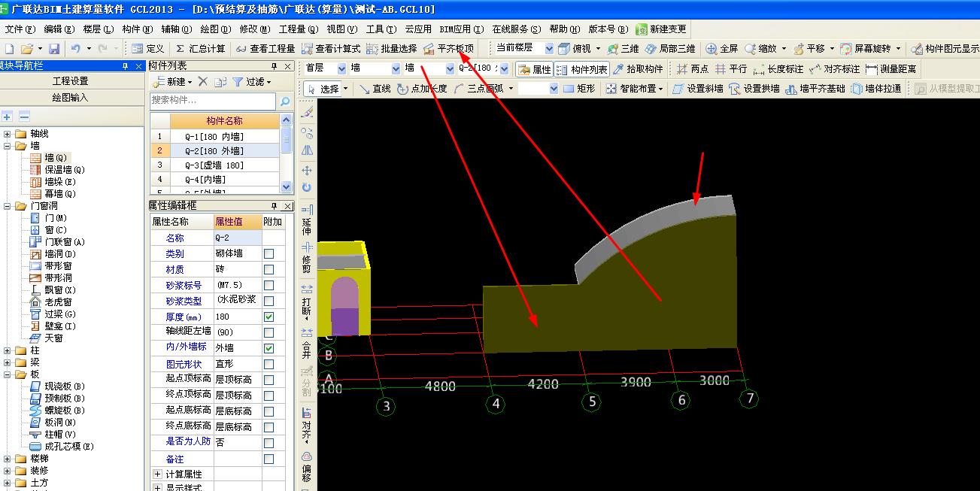980x491 pixels.
Task: Click 打断 break tool in side toolbar
Action: coord(307,302)
